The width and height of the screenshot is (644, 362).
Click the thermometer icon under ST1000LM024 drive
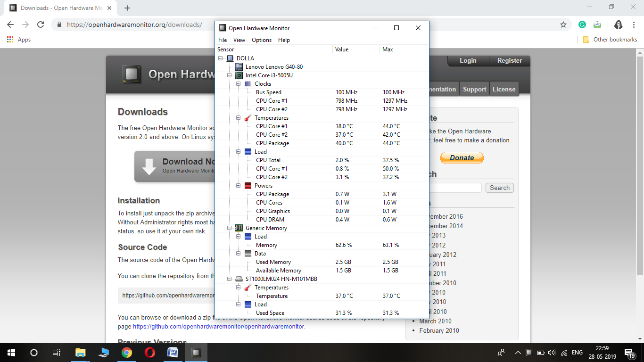[x=248, y=288]
